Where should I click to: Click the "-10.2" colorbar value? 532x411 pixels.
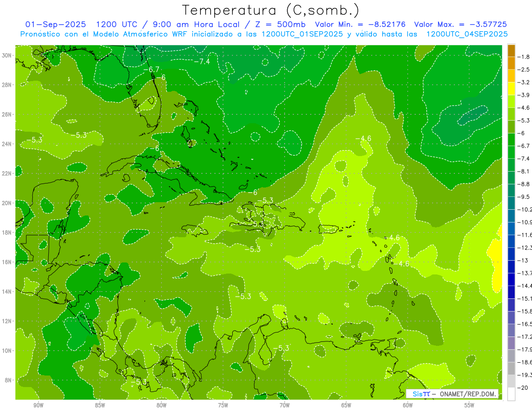(x=525, y=210)
